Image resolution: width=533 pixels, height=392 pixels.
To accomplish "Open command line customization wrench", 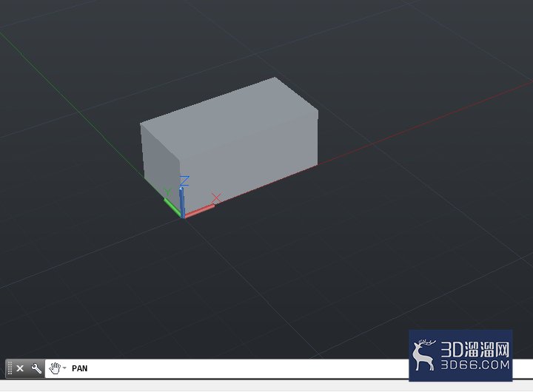I will pyautogui.click(x=36, y=368).
